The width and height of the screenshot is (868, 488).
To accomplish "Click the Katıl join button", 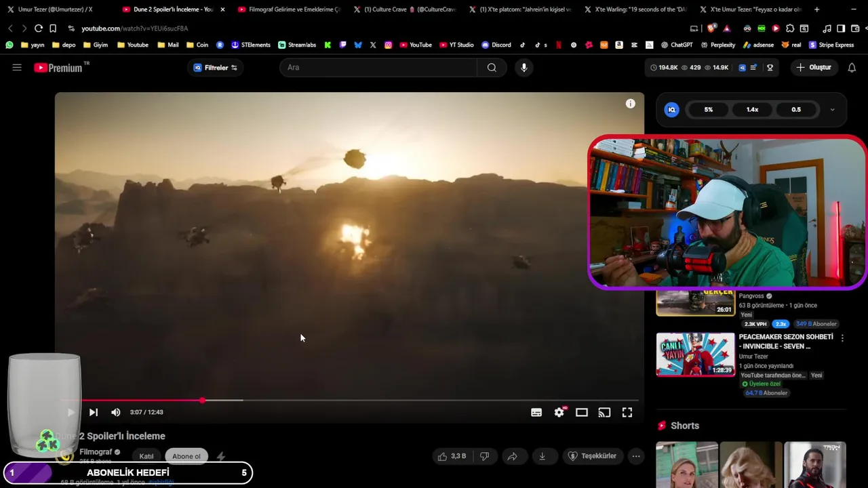I will pos(146,456).
